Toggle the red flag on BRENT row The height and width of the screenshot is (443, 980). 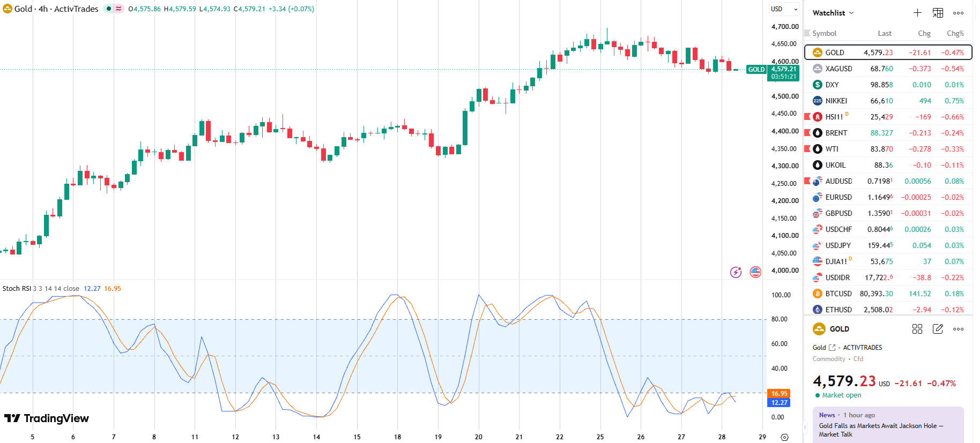(807, 132)
